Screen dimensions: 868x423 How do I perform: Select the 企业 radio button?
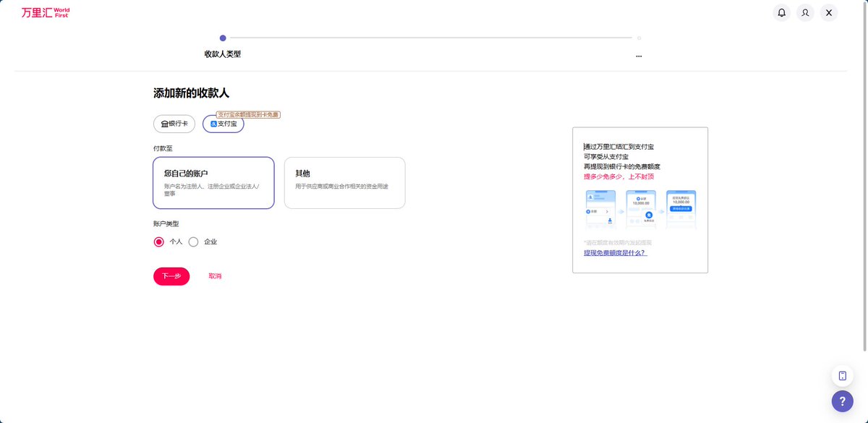193,242
